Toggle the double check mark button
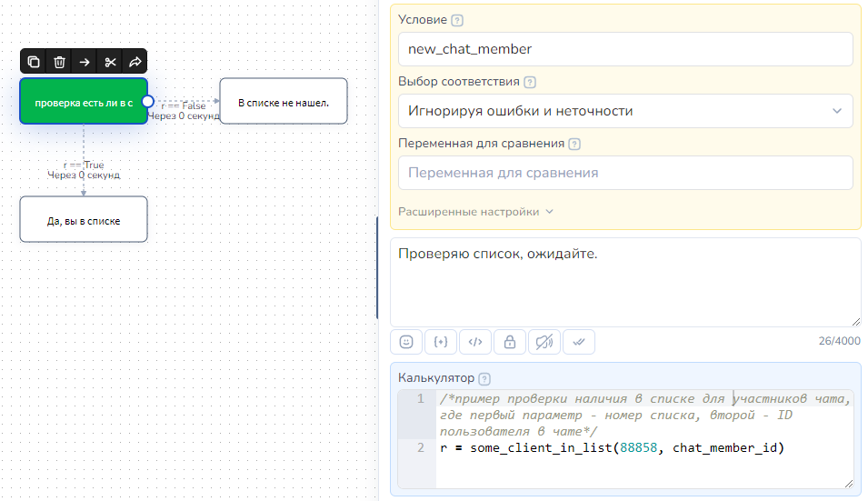Viewport: 868px width, 501px height. pyautogui.click(x=578, y=342)
